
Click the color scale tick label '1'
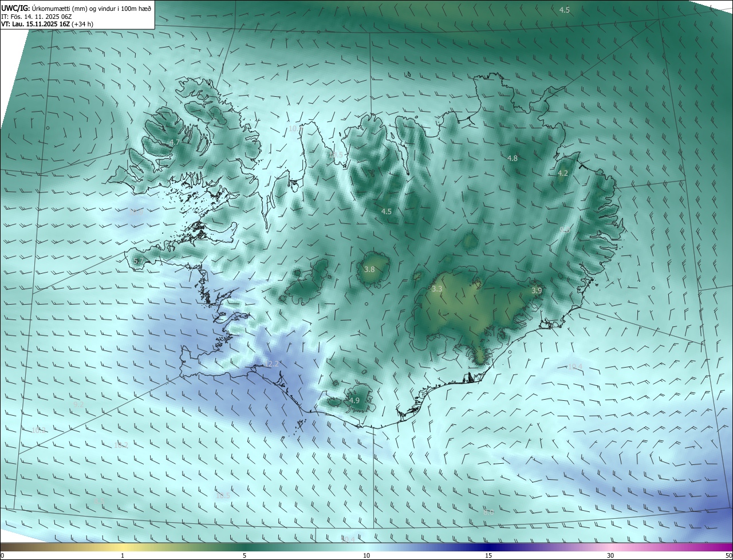pos(123,555)
